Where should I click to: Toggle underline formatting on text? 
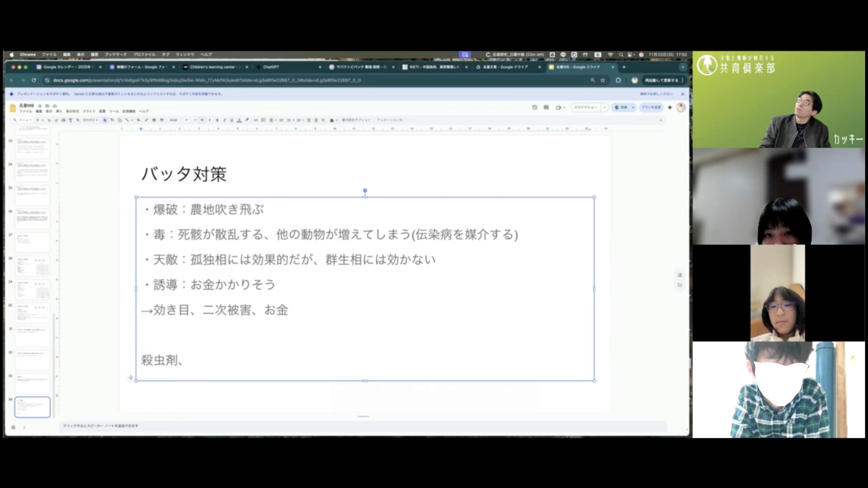point(231,120)
